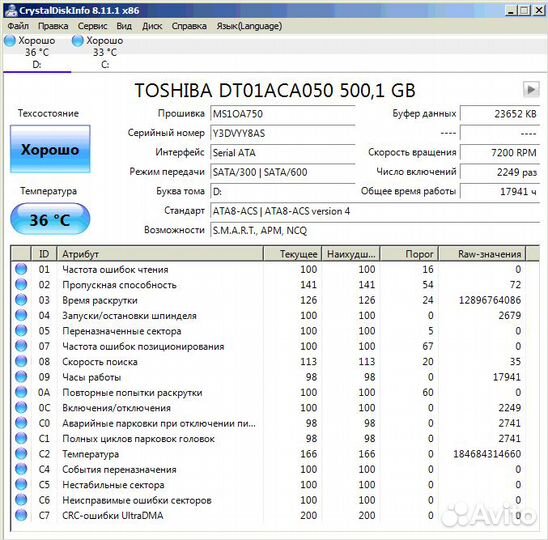Select the C: disk tab at 33 °C
The width and height of the screenshot is (548, 540).
pos(104,52)
